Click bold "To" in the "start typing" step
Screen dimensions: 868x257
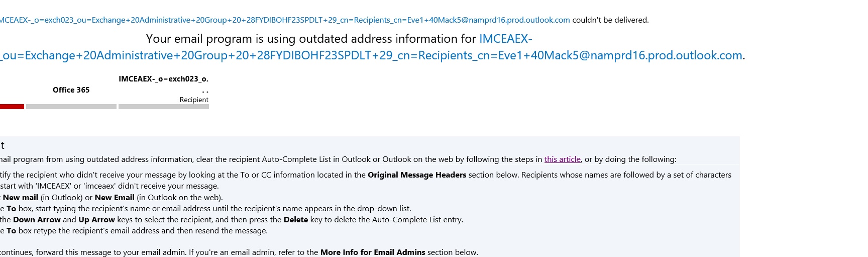11,209
